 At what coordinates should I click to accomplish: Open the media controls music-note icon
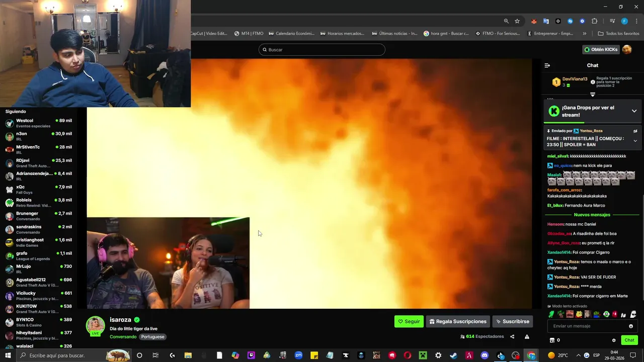pos(612,21)
